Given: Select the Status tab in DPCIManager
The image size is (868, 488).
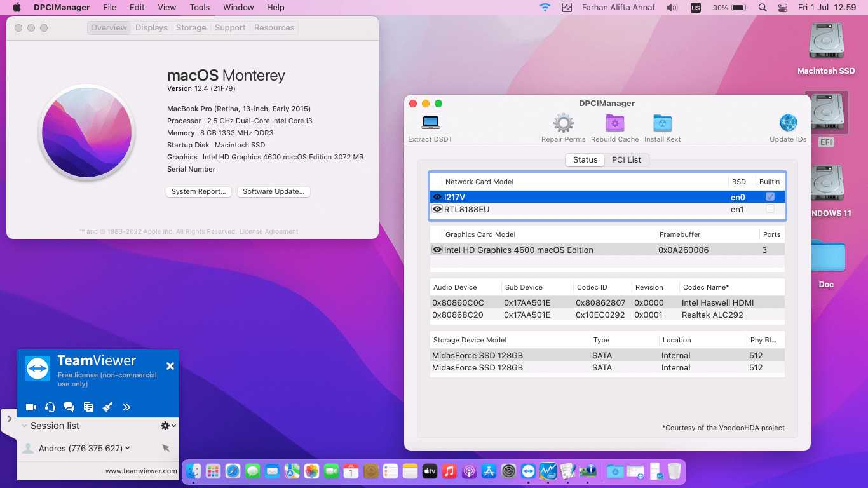Looking at the screenshot, I should 585,159.
